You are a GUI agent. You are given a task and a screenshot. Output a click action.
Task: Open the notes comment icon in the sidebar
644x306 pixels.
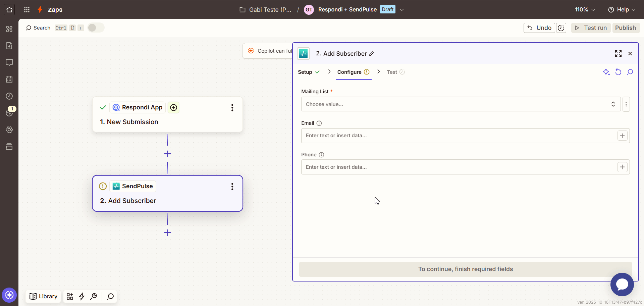pyautogui.click(x=9, y=63)
